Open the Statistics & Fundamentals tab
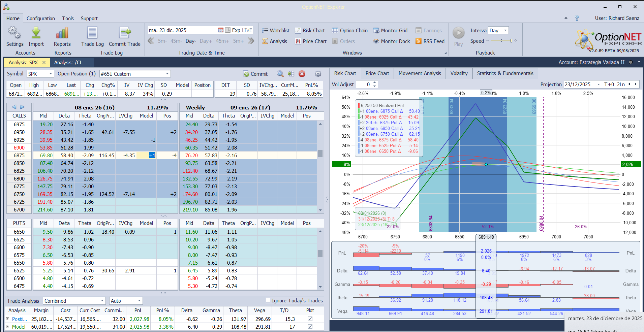The height and width of the screenshot is (332, 644). coord(505,73)
